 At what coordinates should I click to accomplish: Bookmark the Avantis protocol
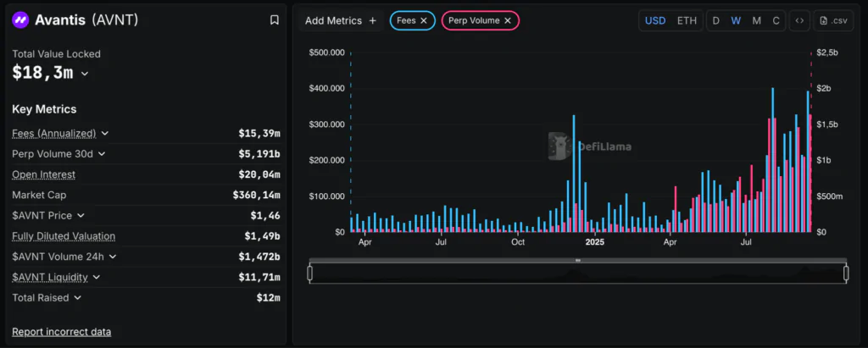tap(274, 19)
